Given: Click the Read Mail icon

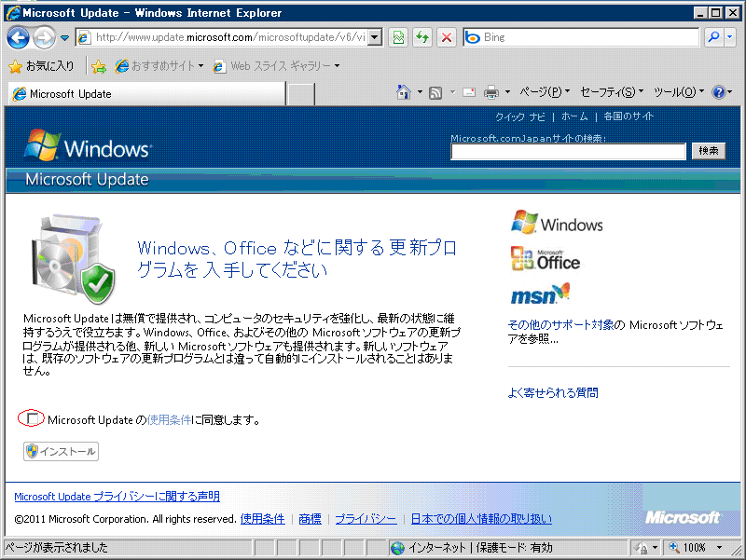Looking at the screenshot, I should coord(469,91).
